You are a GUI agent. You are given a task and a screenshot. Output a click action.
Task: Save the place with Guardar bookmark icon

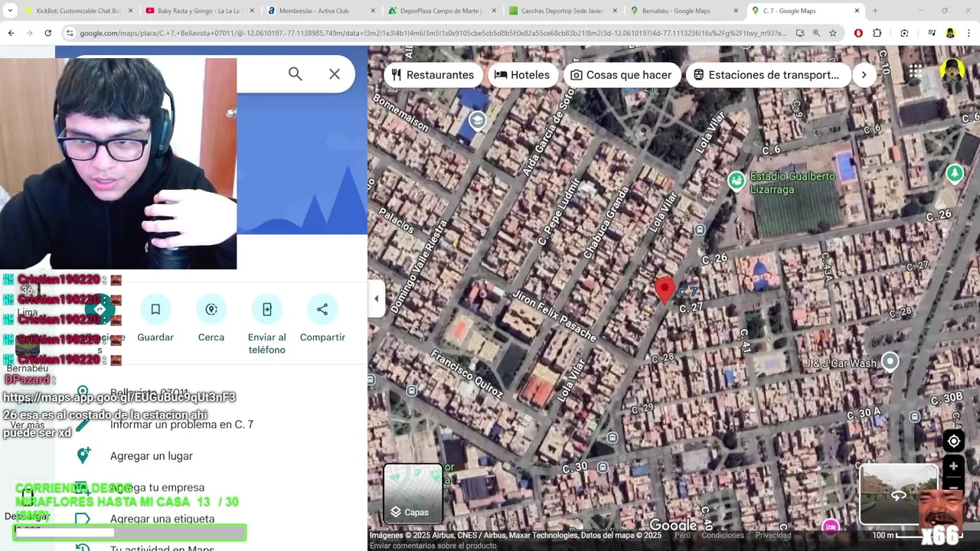tap(155, 309)
